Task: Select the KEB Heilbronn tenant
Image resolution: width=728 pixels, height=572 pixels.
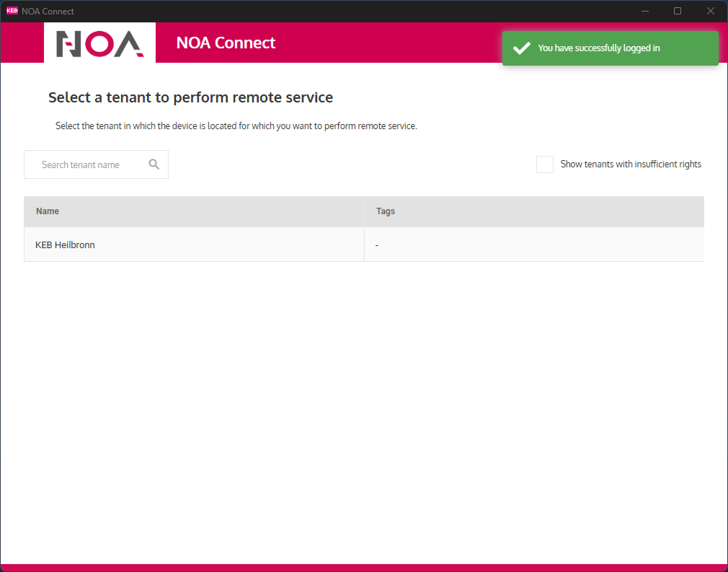Action: [66, 245]
